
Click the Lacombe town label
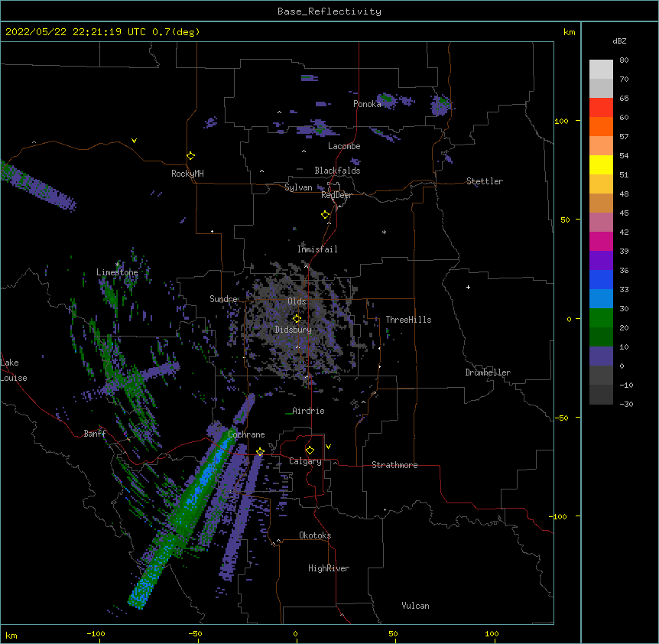tap(344, 146)
